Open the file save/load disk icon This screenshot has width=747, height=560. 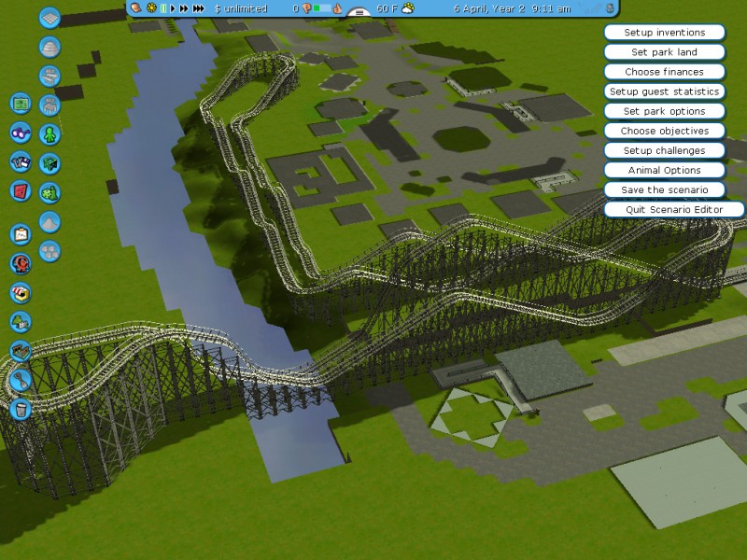(21, 161)
